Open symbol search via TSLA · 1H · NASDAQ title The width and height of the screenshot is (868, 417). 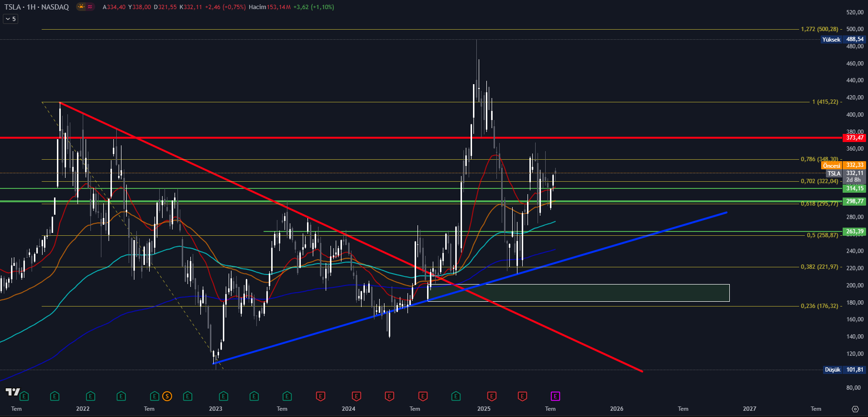coord(37,7)
